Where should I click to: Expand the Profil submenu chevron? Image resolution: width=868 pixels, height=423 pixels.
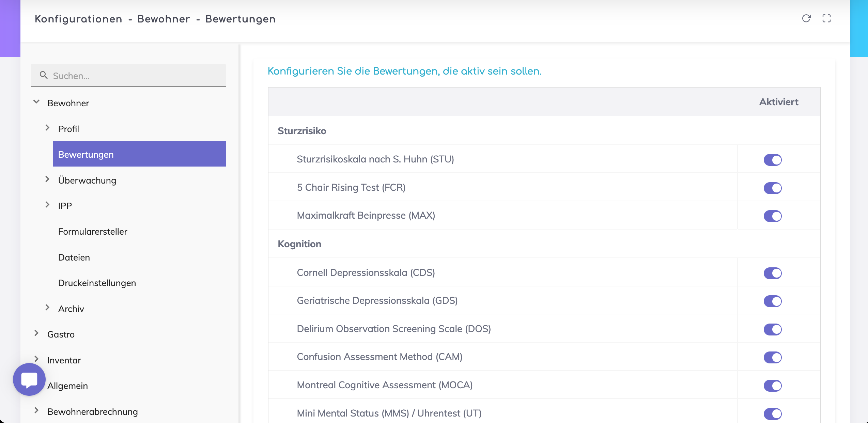47,128
